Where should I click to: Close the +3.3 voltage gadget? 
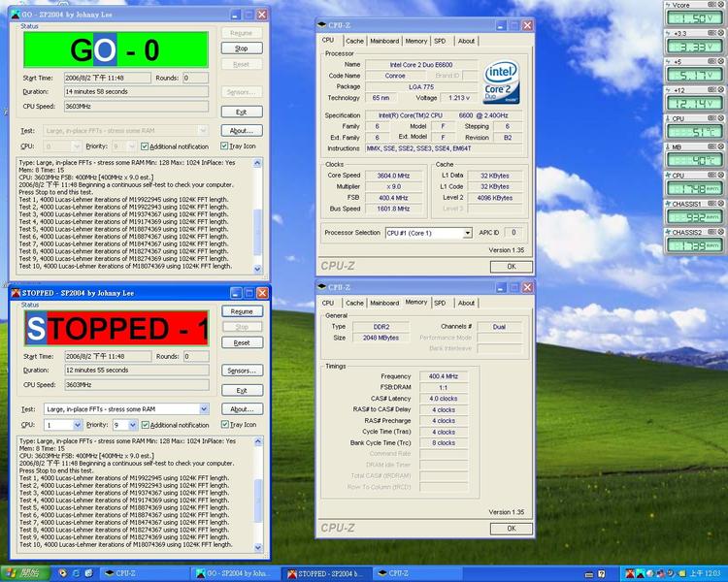(x=721, y=33)
